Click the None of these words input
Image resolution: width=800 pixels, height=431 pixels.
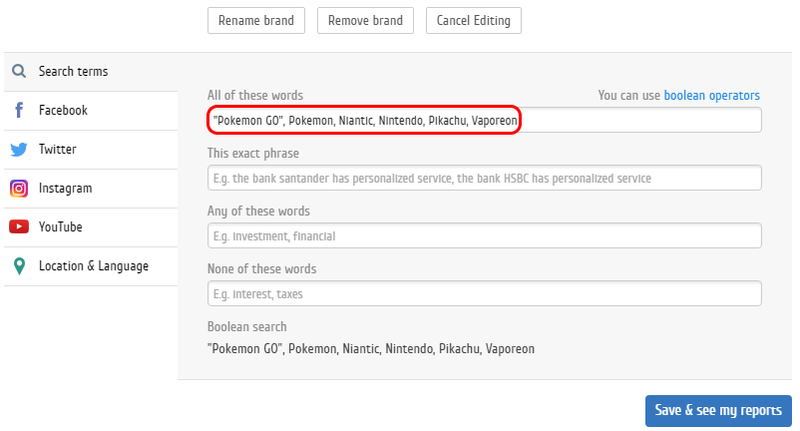click(484, 294)
